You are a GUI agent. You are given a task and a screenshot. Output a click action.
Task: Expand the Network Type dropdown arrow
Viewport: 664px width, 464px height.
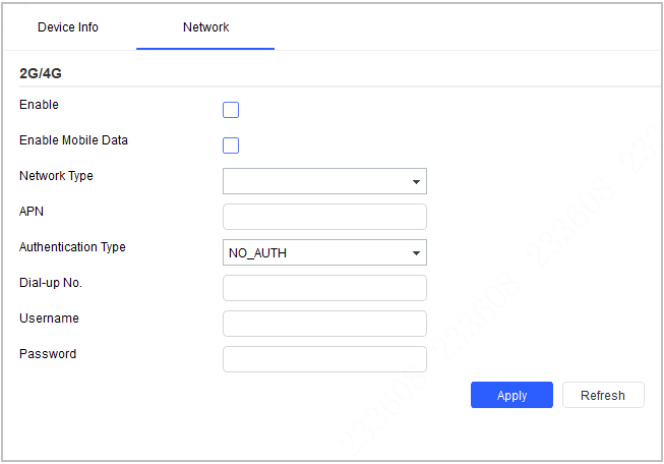click(x=416, y=182)
